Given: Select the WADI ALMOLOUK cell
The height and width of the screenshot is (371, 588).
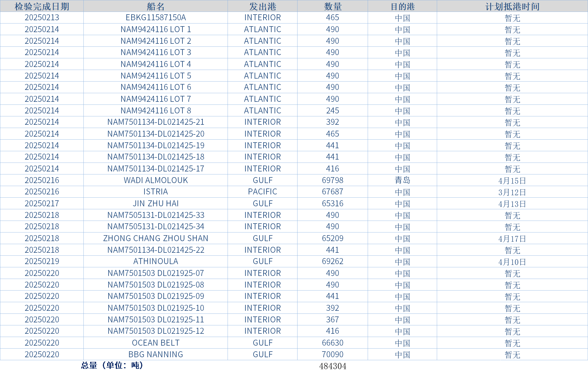Looking at the screenshot, I should point(156,180).
